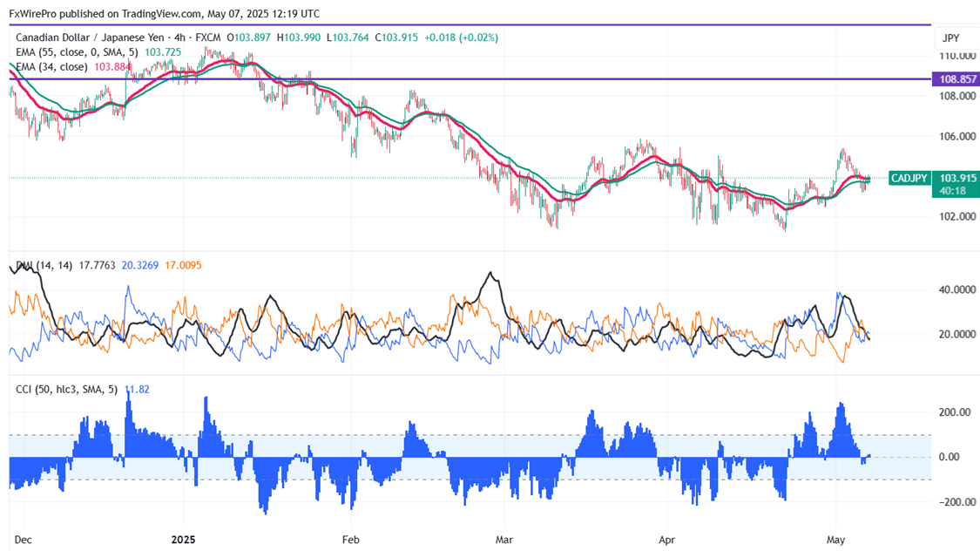Click the DMI orange value 17.0095

click(183, 265)
